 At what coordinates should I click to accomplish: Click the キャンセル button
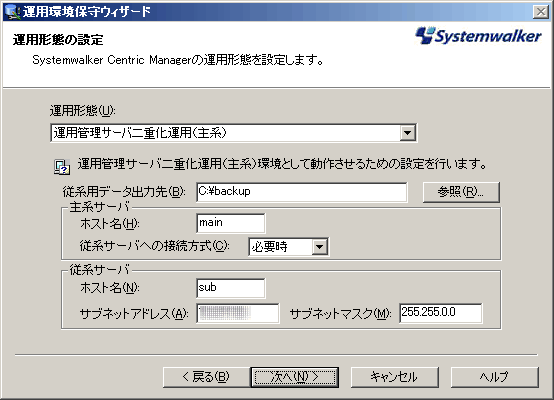click(394, 377)
